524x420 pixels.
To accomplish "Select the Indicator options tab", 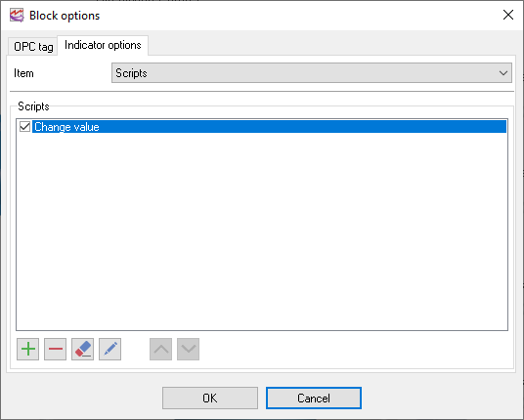I will [103, 45].
